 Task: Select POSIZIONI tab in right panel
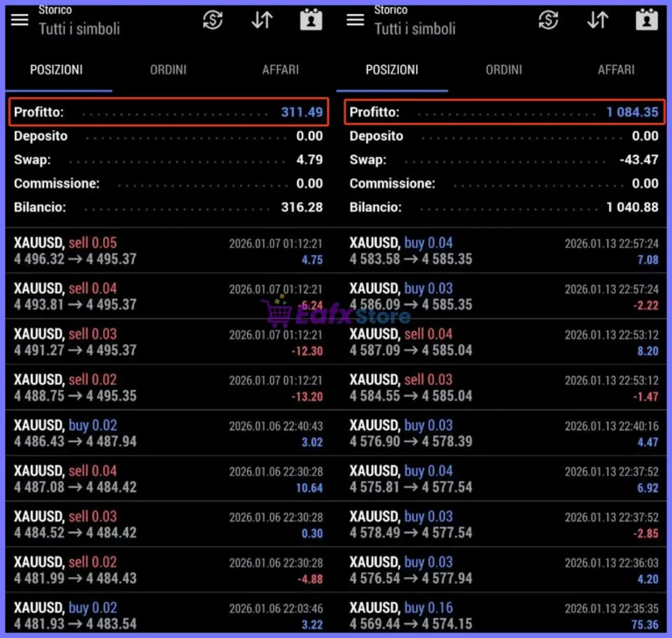tap(392, 69)
